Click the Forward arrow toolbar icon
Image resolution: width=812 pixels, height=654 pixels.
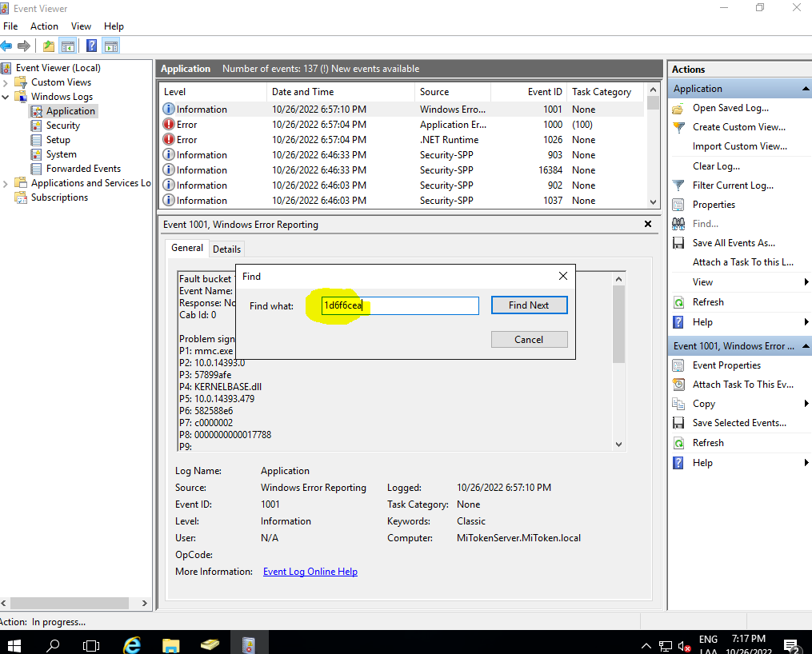[x=24, y=46]
